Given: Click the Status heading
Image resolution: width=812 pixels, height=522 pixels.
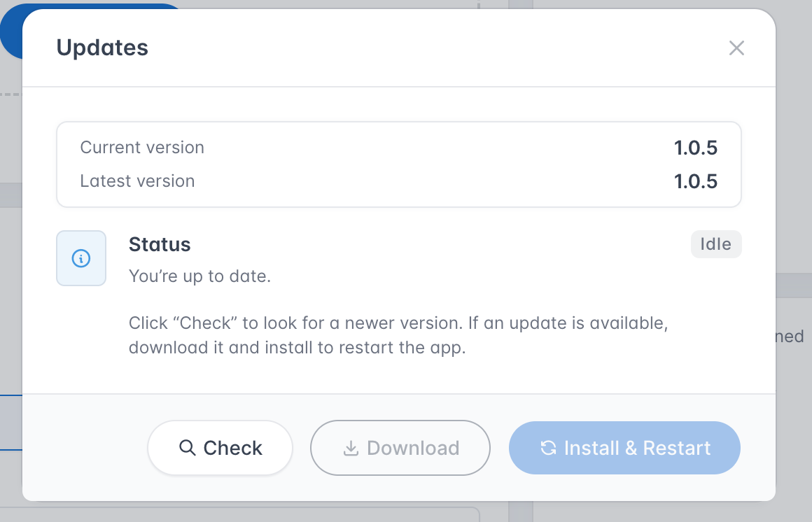Looking at the screenshot, I should pos(160,244).
